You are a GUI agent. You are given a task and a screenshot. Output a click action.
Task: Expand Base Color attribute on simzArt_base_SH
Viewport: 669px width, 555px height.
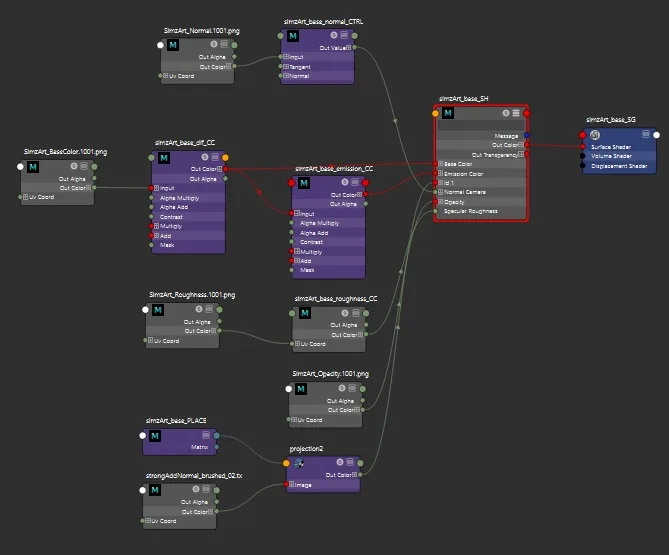click(440, 164)
